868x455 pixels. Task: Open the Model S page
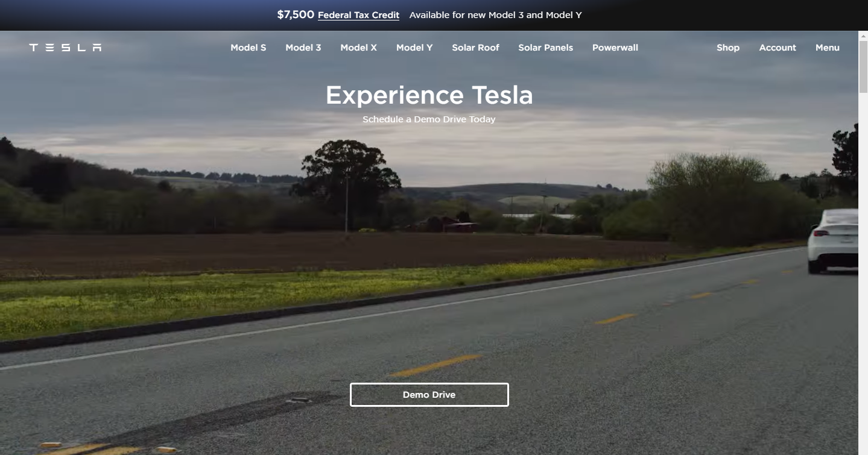[x=248, y=48]
